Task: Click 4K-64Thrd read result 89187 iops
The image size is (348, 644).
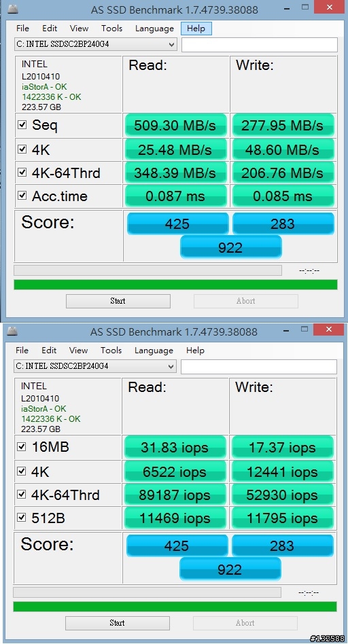Action: [x=175, y=495]
